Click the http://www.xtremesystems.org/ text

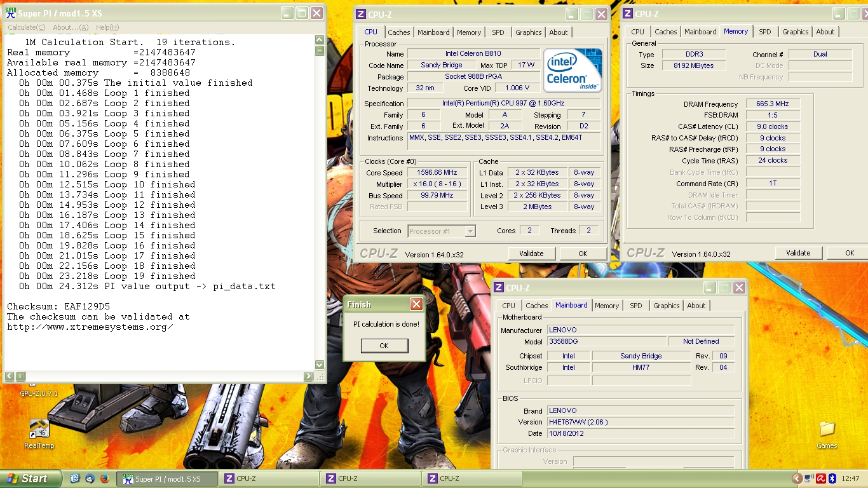[90, 327]
